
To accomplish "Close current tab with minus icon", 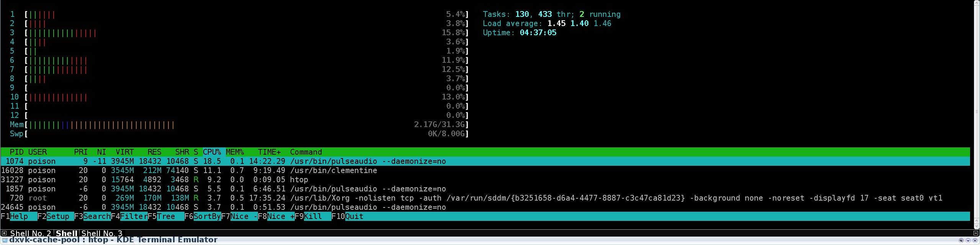I will 976,233.
